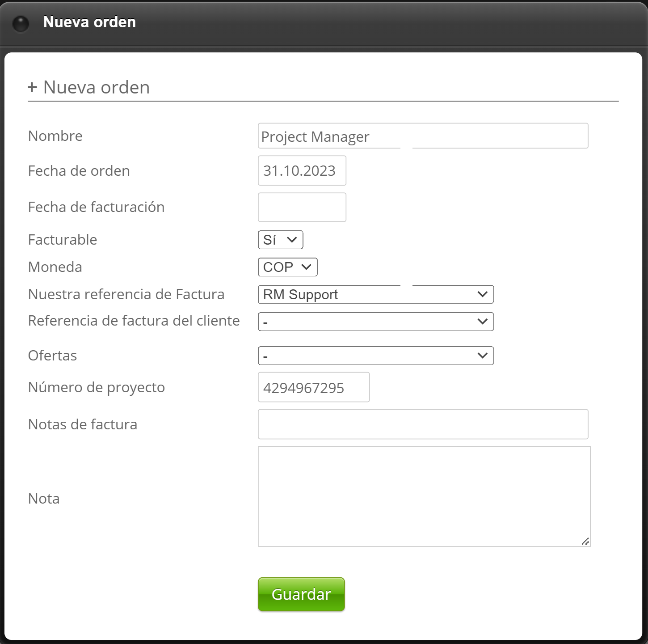Screen dimensions: 648x644
Task: Expand the Referencia de factura del cliente dropdown
Action: click(375, 322)
